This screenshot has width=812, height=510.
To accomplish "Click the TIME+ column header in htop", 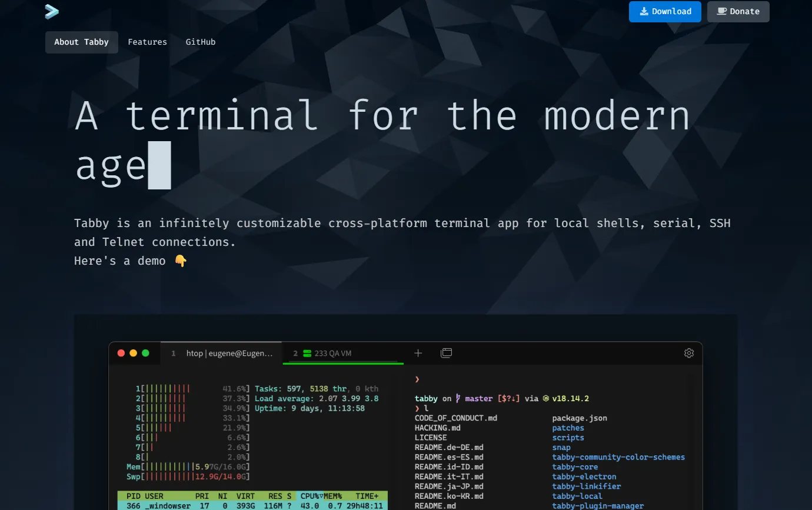I will [367, 496].
